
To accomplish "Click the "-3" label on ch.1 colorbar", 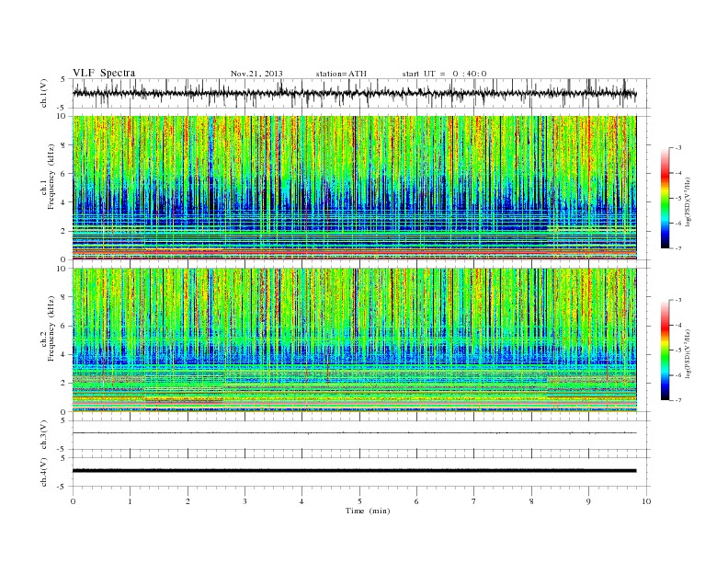I will click(x=678, y=148).
